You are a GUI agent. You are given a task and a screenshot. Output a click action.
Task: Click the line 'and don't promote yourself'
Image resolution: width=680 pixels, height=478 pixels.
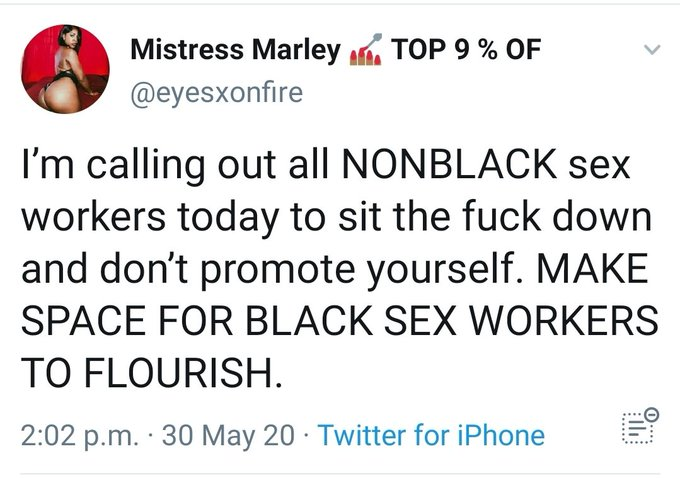tap(335, 269)
